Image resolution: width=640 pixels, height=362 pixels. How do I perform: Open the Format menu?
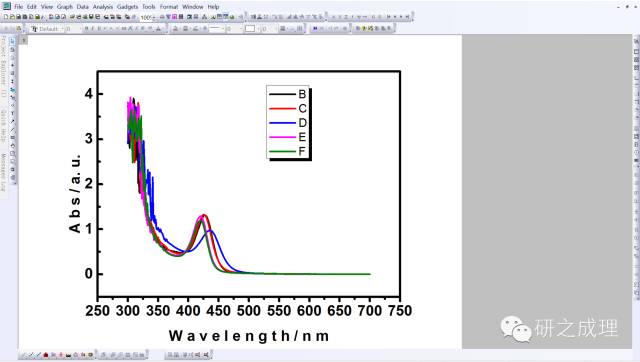point(169,7)
